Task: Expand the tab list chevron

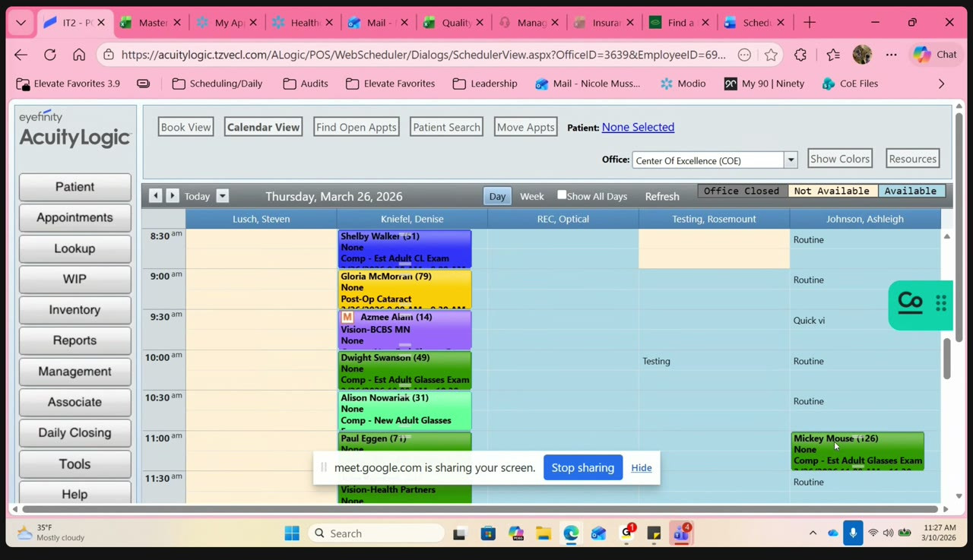Action: pyautogui.click(x=21, y=23)
